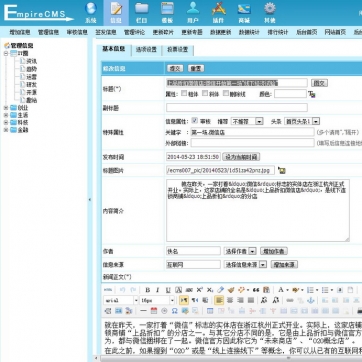This screenshot has width=362, height=362.
Task: Click the Bold (B) editor icon
Action: [x=147, y=290]
